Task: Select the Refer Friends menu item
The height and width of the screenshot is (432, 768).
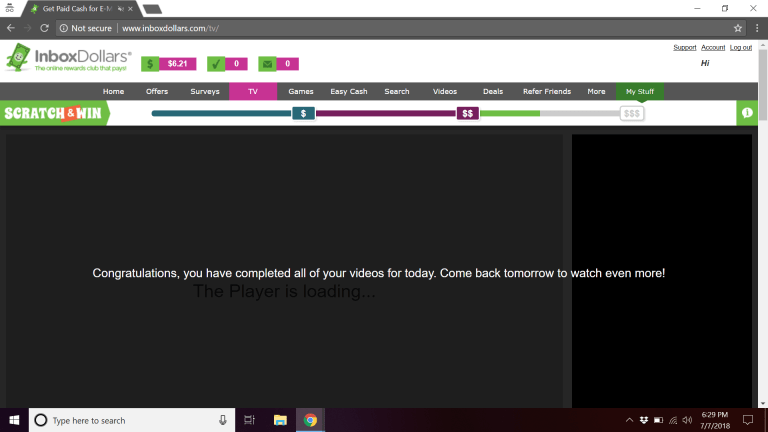Action: coord(546,91)
